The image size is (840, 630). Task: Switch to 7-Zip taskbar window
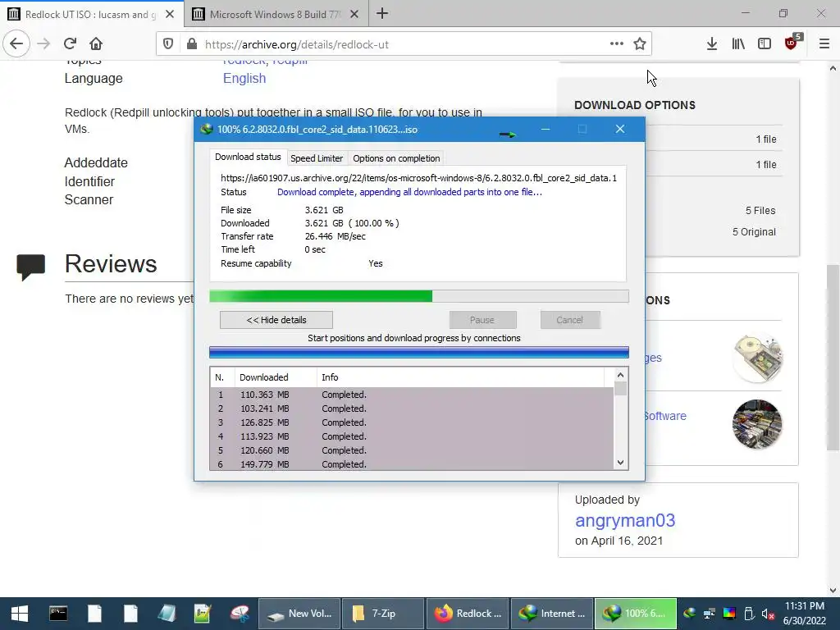[x=383, y=614]
